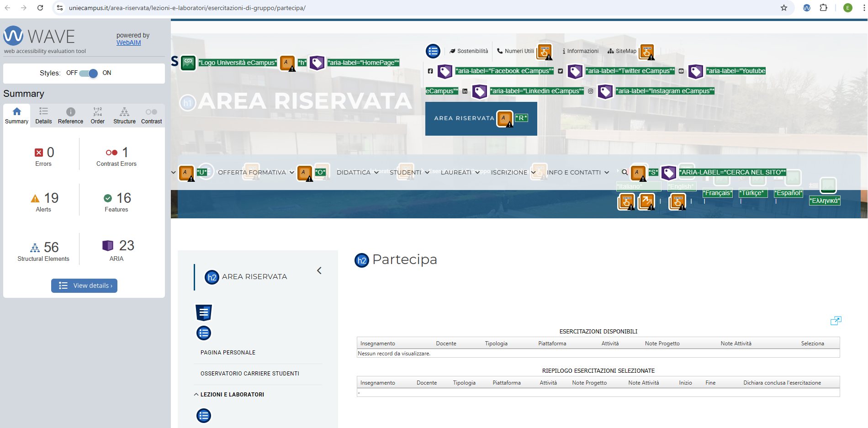The height and width of the screenshot is (428, 868).
Task: Click the h2 heading icon beside Partecipa
Action: (x=361, y=260)
